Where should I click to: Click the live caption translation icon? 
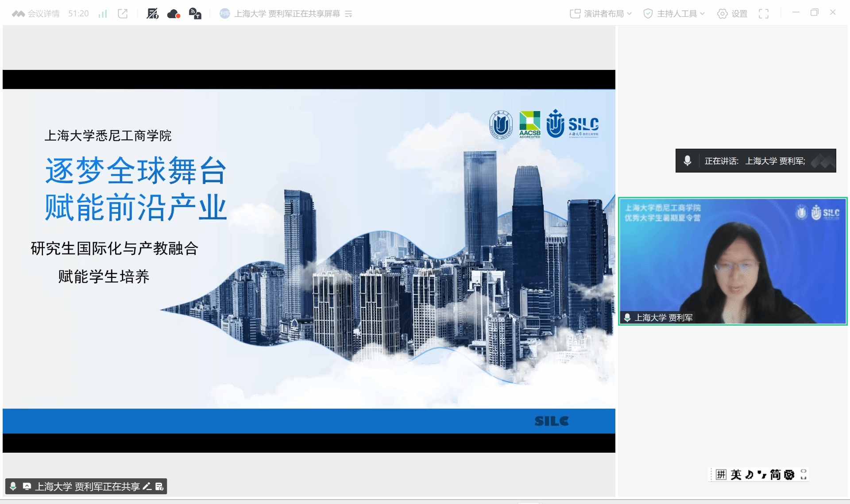pos(195,14)
